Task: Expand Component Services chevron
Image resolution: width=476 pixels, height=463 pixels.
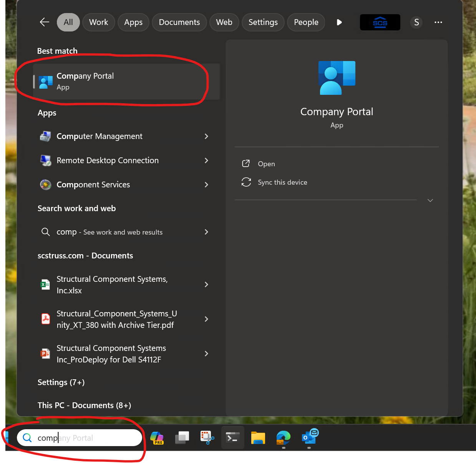Action: tap(206, 185)
